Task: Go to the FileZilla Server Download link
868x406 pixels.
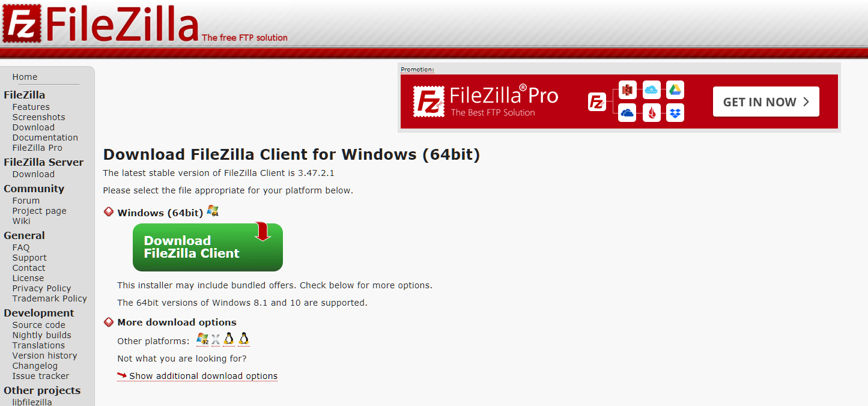Action: tap(33, 174)
